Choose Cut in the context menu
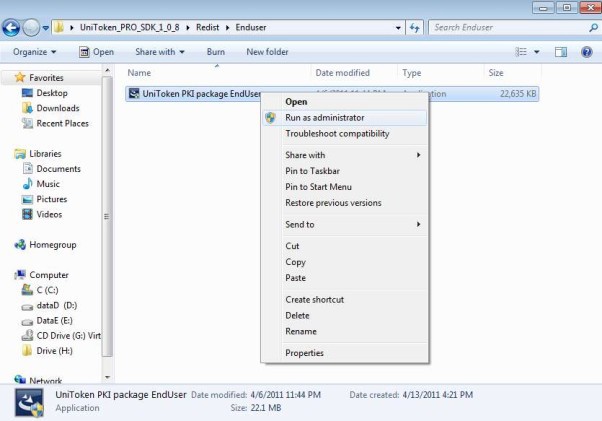Viewport: 602px width, 421px height. 344,246
